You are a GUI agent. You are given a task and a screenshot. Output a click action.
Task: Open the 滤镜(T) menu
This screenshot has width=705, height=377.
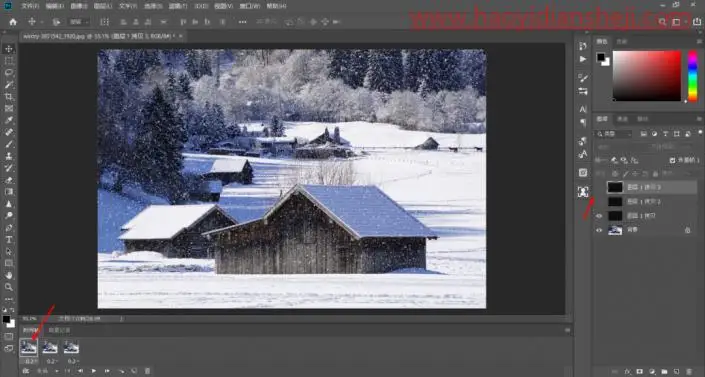pyautogui.click(x=177, y=6)
